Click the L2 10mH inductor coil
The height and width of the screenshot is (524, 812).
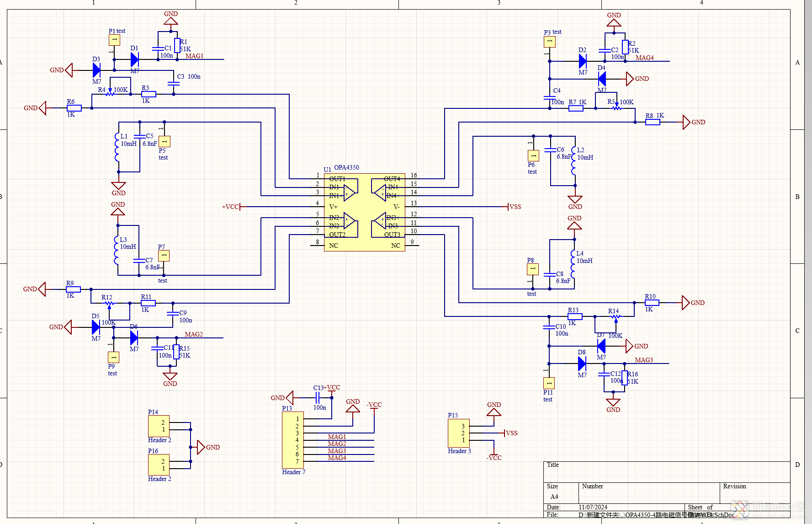point(574,160)
